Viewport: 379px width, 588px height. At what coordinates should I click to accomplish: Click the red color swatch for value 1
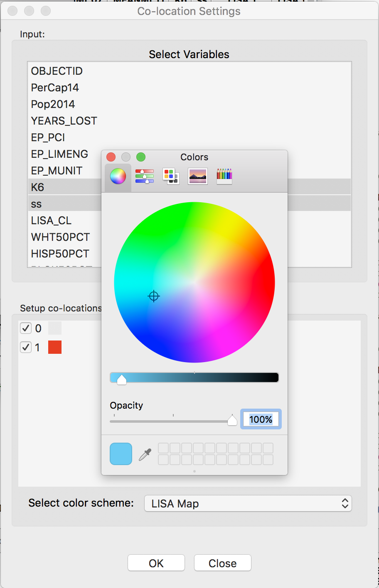pos(55,347)
